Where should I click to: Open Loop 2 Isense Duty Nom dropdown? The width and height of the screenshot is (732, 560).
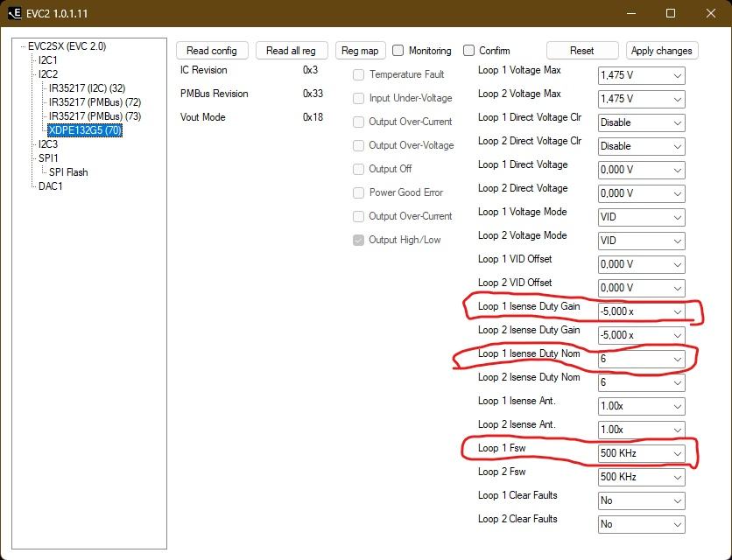[642, 382]
